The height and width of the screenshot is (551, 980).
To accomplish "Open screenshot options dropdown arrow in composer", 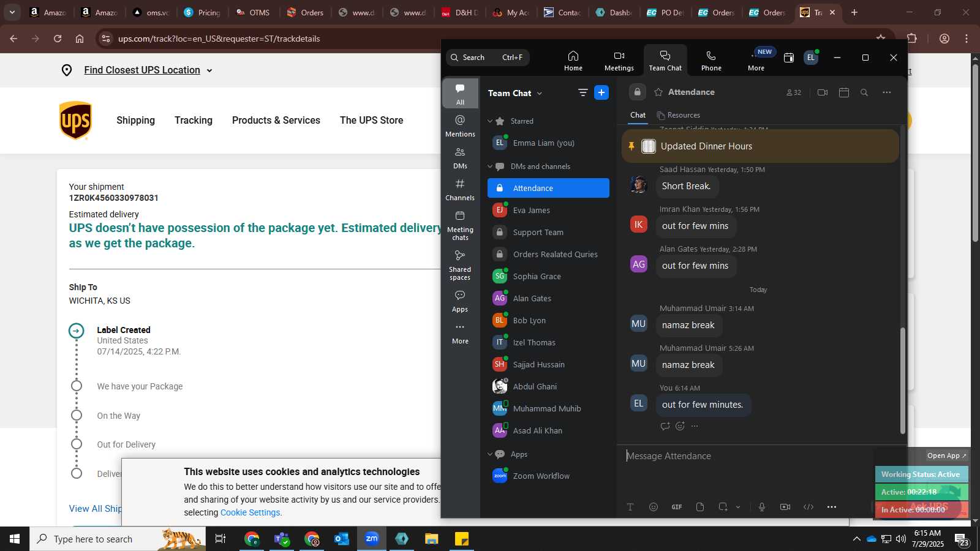I will coord(738,507).
